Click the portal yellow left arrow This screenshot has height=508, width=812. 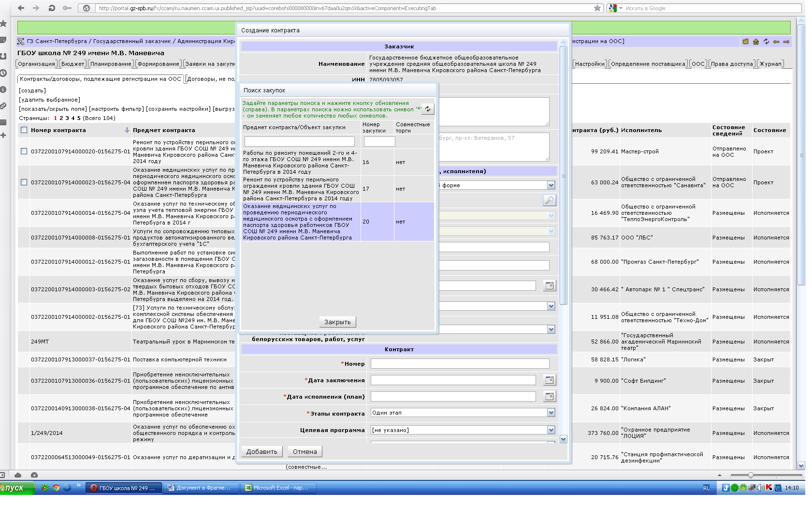pyautogui.click(x=776, y=42)
